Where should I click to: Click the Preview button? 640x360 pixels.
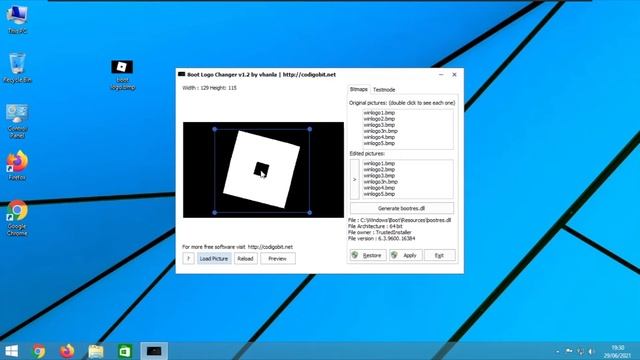(278, 258)
